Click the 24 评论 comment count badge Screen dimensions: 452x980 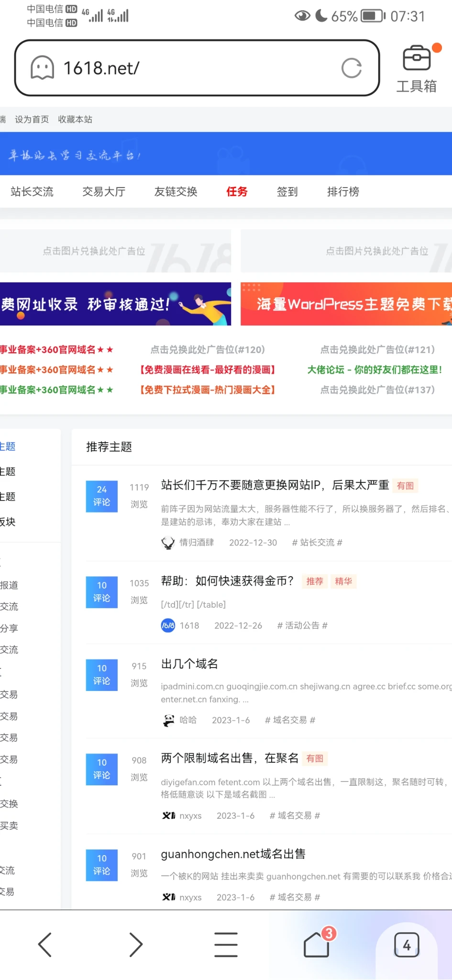click(x=101, y=496)
